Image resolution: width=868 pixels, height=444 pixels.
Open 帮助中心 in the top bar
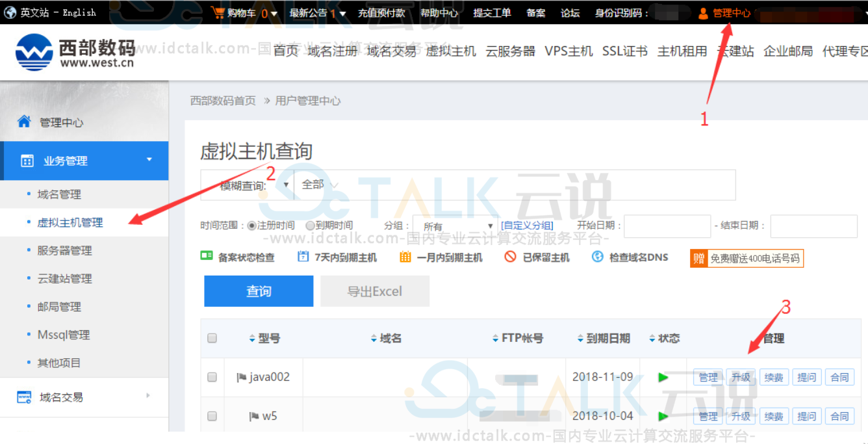439,13
